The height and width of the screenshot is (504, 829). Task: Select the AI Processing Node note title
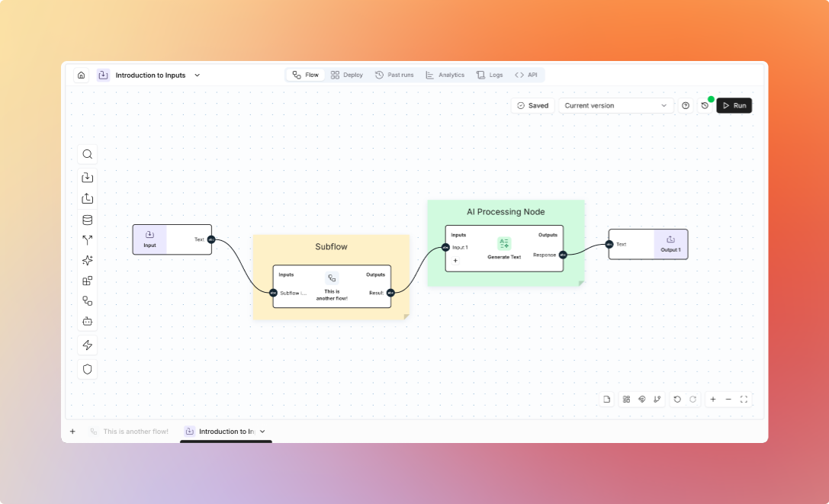[506, 212]
